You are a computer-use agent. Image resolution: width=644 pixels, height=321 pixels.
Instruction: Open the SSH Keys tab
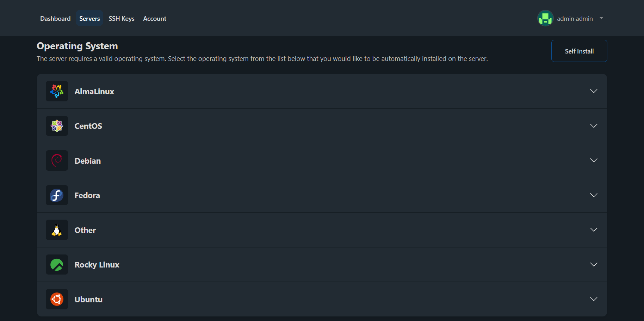[121, 19]
